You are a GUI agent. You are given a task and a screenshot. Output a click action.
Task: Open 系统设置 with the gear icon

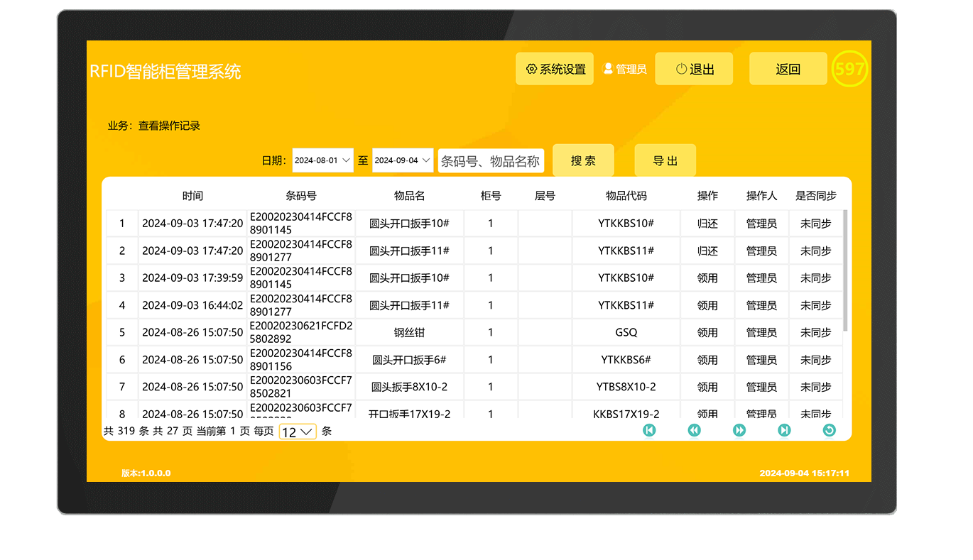(x=555, y=69)
